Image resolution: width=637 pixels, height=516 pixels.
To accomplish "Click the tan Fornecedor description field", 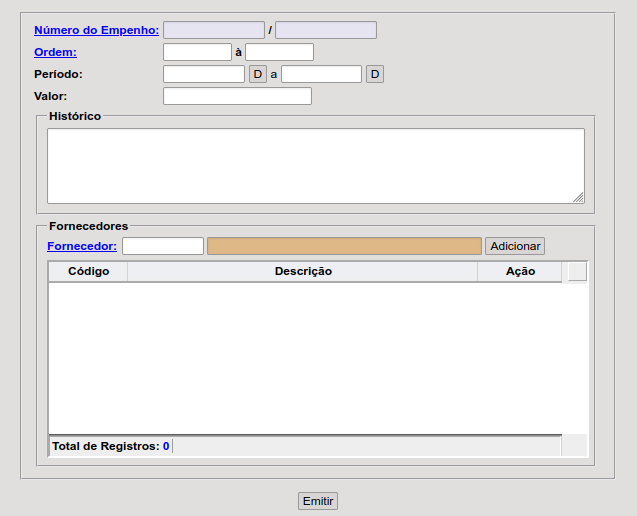I will (344, 246).
